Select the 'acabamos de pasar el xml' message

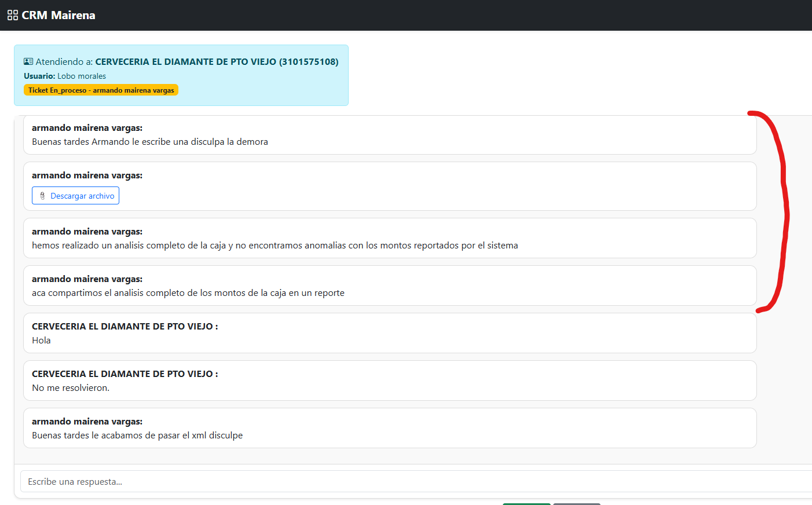[137, 436]
